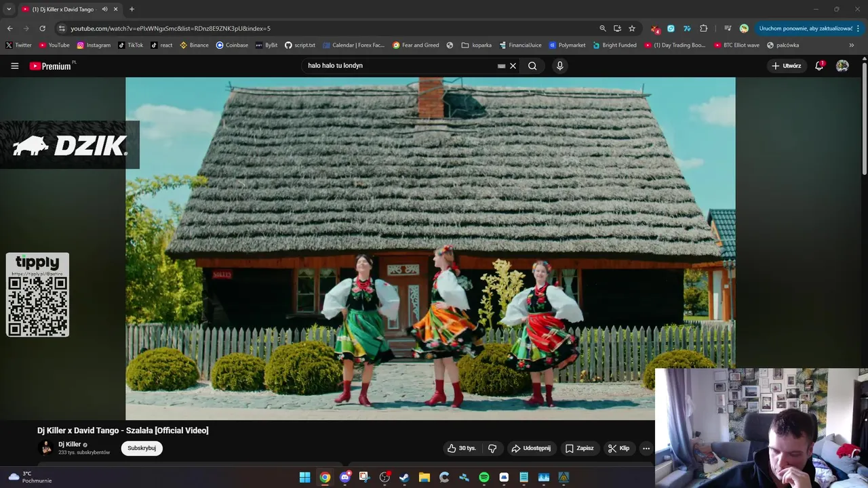Expand the koparka bookmarks folder
This screenshot has width=868, height=488.
coord(476,45)
